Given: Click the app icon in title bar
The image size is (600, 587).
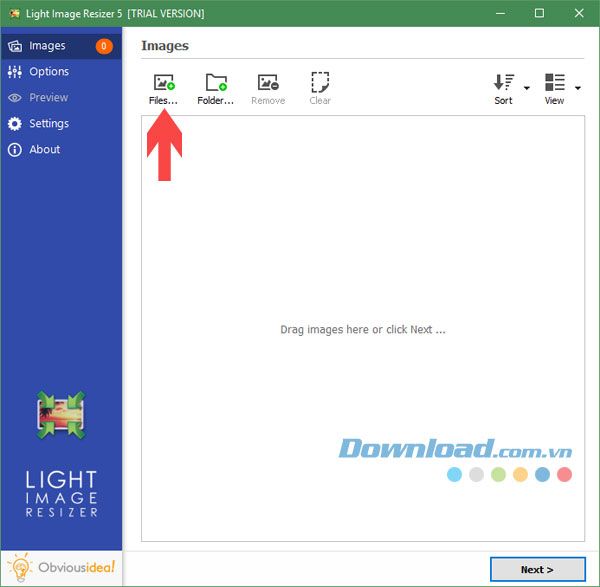Looking at the screenshot, I should point(15,13).
